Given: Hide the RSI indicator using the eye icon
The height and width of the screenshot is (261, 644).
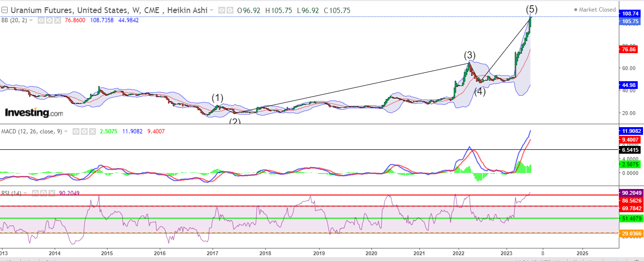Looking at the screenshot, I should (x=35, y=193).
